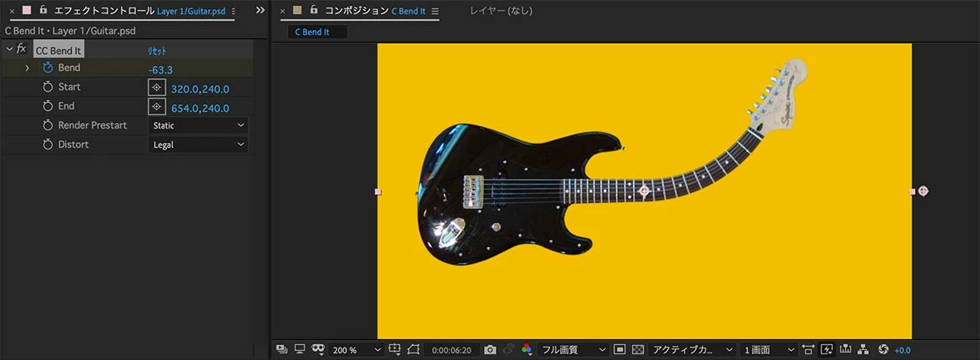Click the Bend value -63.3
Viewport: 980px width, 360px height.
160,69
